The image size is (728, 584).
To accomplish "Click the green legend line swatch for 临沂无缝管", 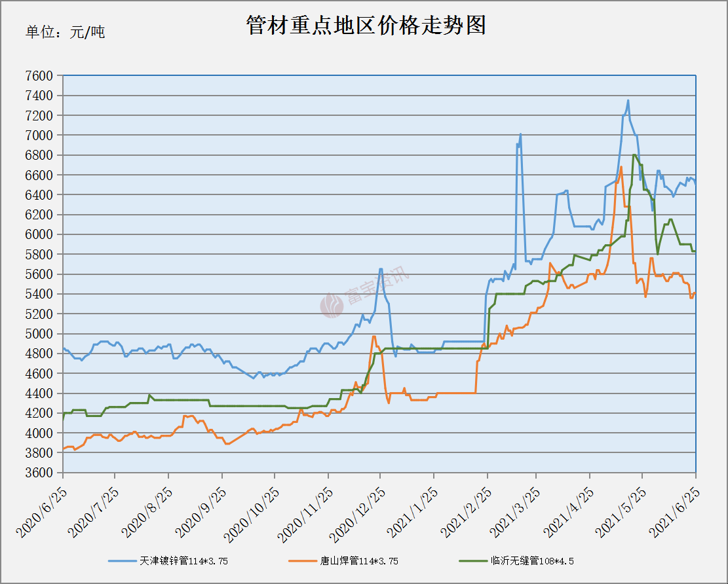I will point(473,561).
